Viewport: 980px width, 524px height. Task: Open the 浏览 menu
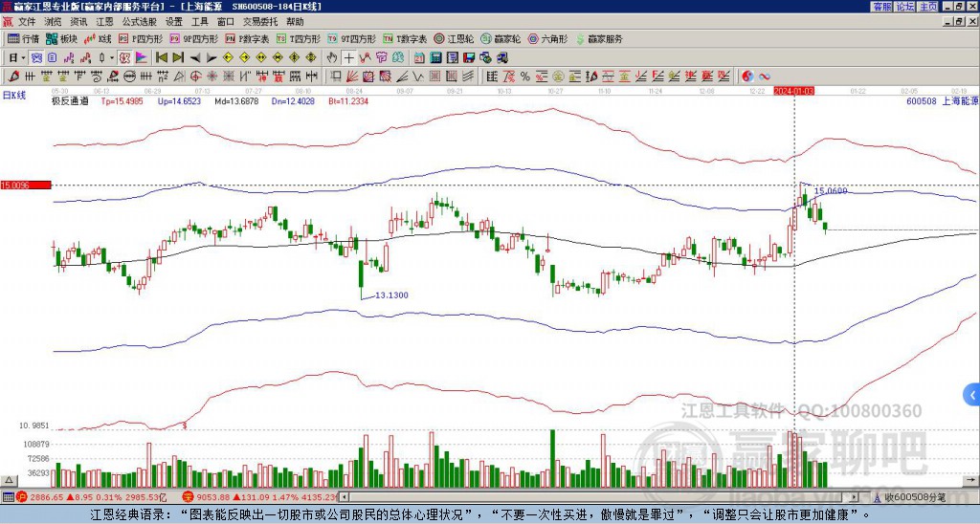coord(54,22)
